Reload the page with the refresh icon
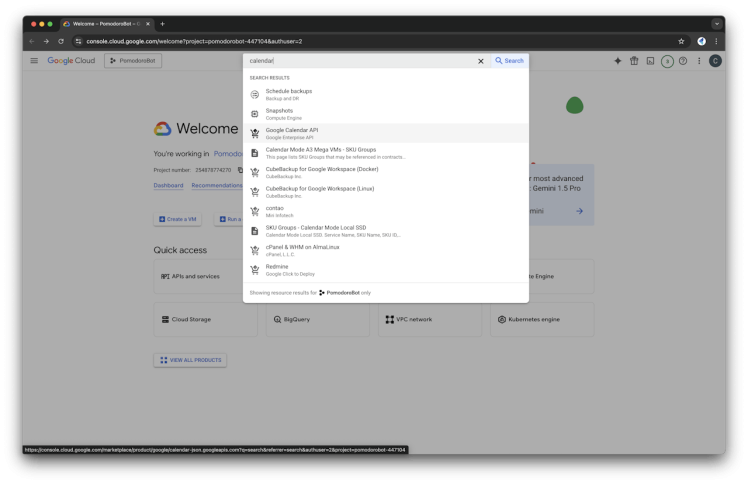This screenshot has height=484, width=748. (61, 41)
